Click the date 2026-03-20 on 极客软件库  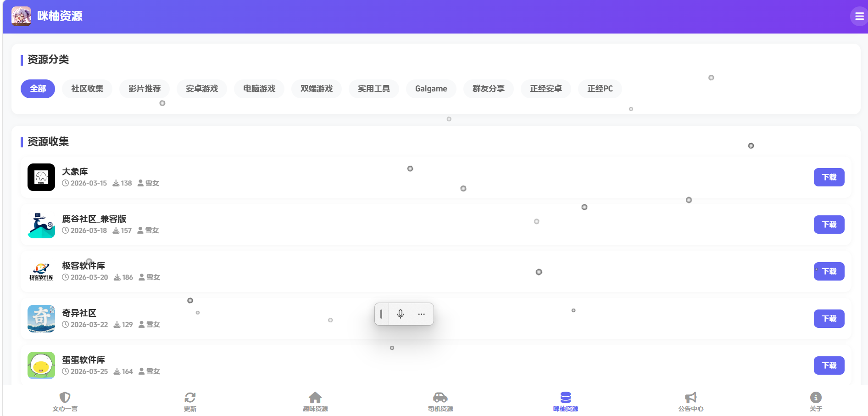point(89,277)
